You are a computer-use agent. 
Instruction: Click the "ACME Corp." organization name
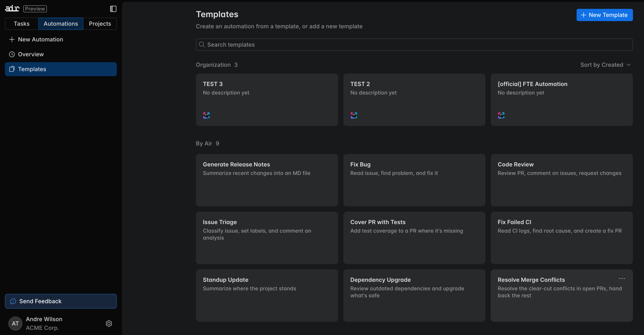(42, 328)
